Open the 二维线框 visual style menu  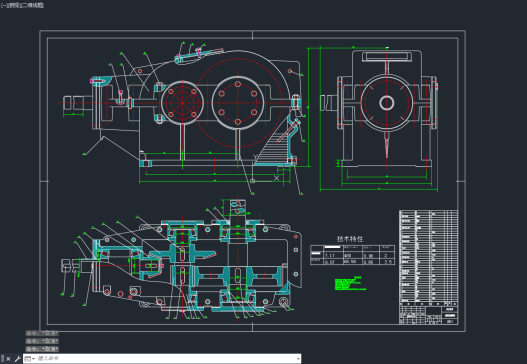[x=32, y=5]
